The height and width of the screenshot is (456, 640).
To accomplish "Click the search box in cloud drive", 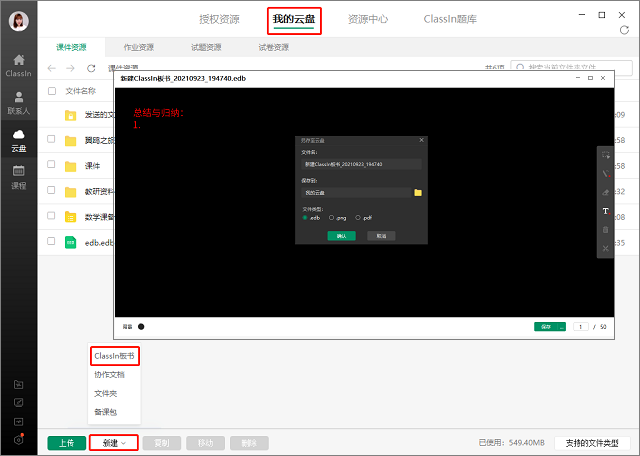I will (571, 68).
